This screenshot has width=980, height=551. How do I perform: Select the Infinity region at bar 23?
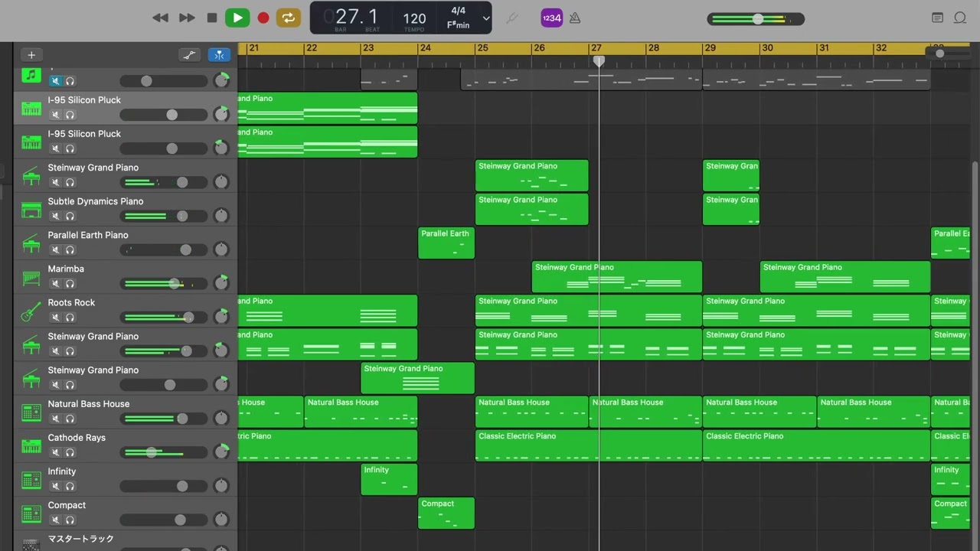[389, 480]
